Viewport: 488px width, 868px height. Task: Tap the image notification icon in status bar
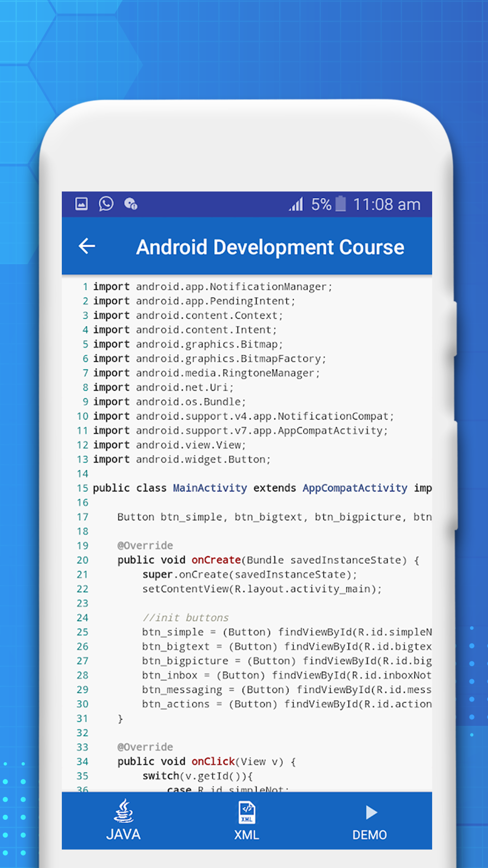pos(81,204)
